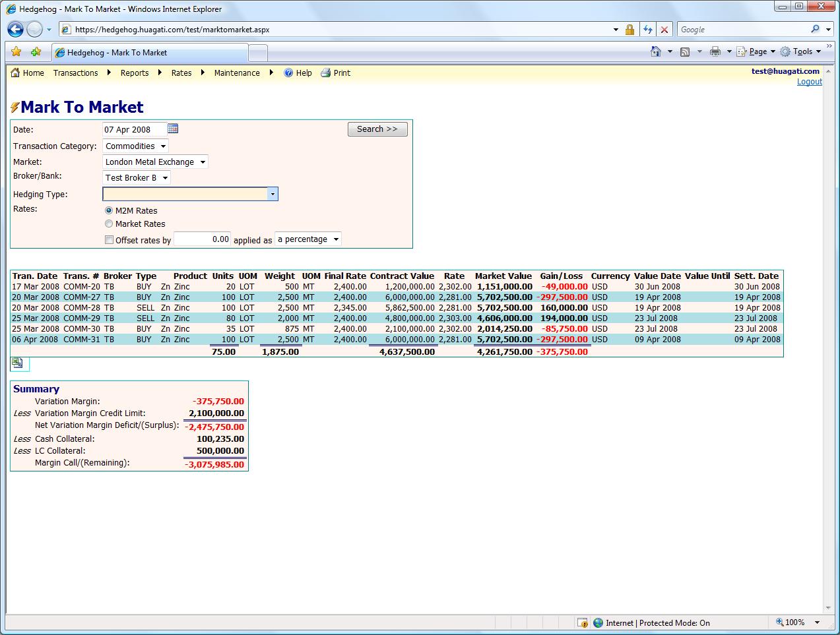This screenshot has width=840, height=635.
Task: Open Help from the question mark icon
Action: pyautogui.click(x=288, y=73)
